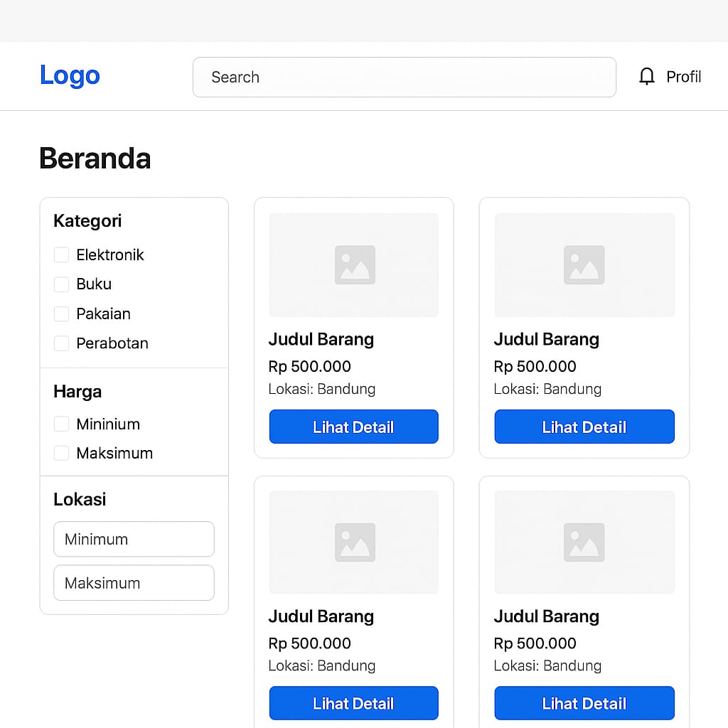This screenshot has height=728, width=728.
Task: Select the Perabotan category checkbox
Action: 61,343
